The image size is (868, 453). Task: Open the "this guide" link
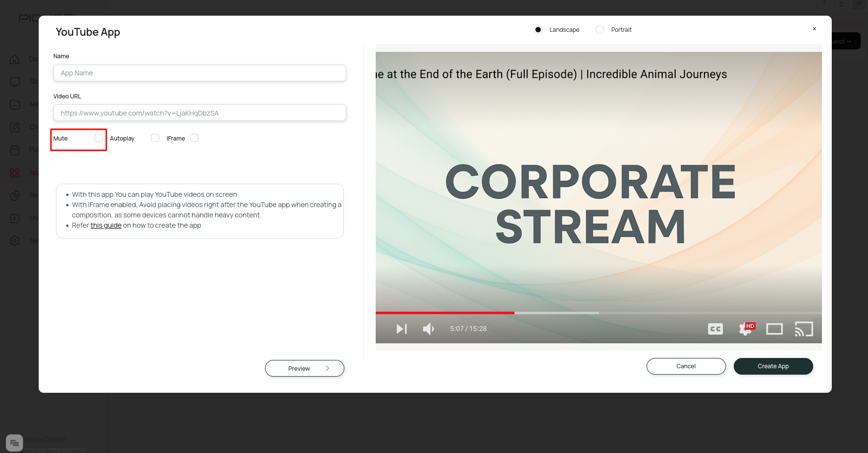tap(106, 225)
